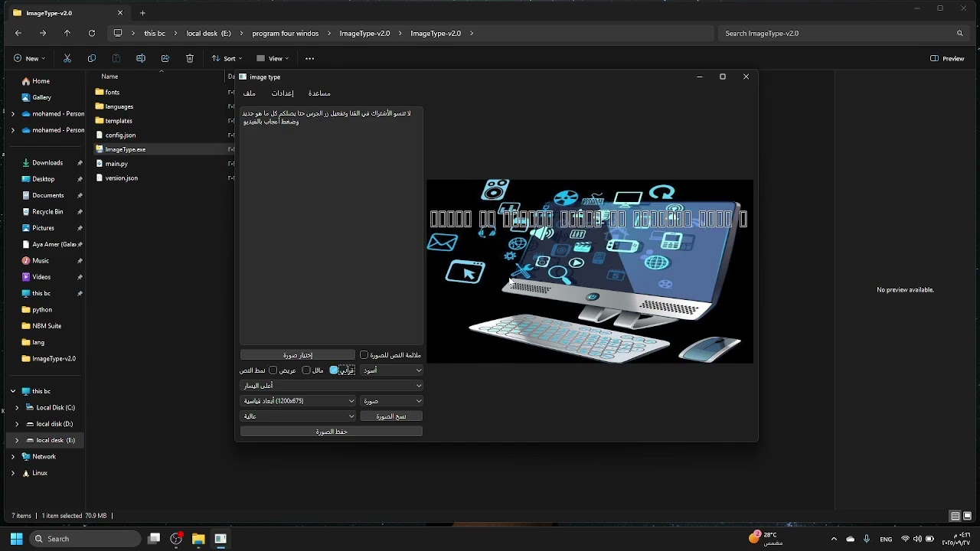Viewport: 980px width, 551px height.
Task: Open the View menu in Explorer toolbar
Action: click(x=273, y=58)
